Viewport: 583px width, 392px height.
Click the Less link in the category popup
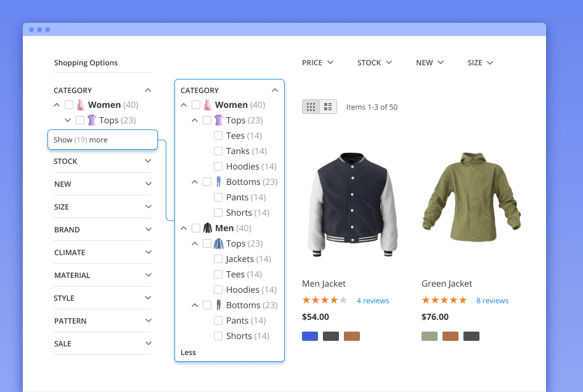click(x=187, y=352)
